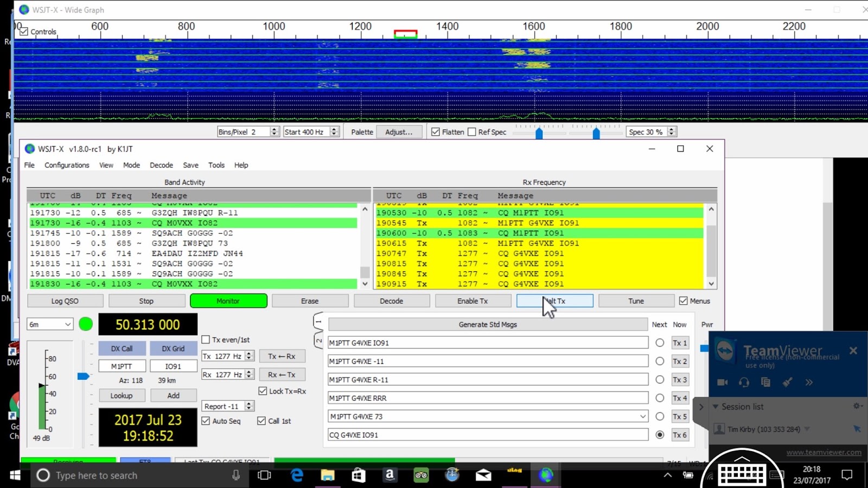
Task: Open the File menu in WSJT-X
Action: coord(29,165)
